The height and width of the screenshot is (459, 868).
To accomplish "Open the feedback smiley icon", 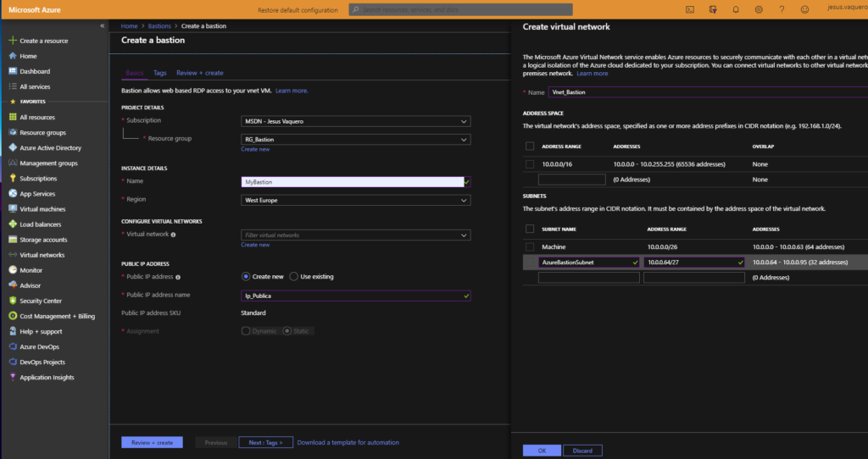I will [x=805, y=9].
